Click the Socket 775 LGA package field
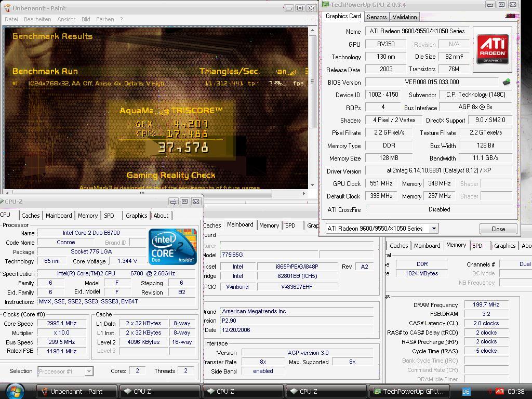532x399 pixels. click(91, 251)
